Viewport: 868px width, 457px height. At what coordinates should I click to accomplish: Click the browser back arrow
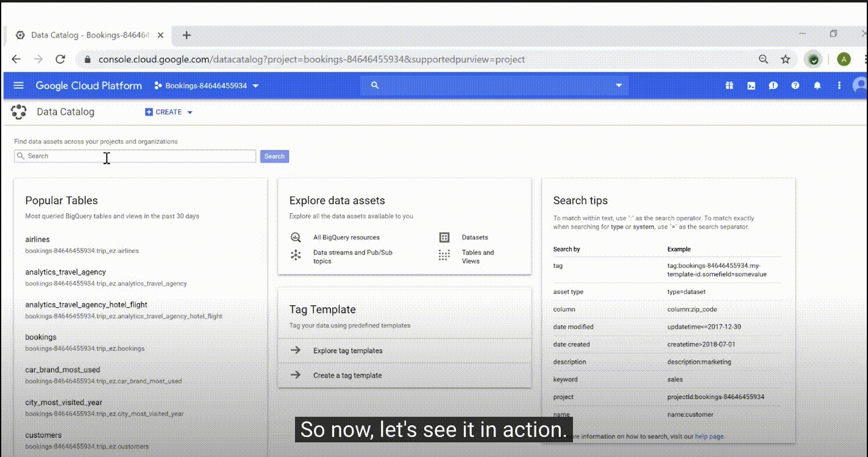point(16,59)
